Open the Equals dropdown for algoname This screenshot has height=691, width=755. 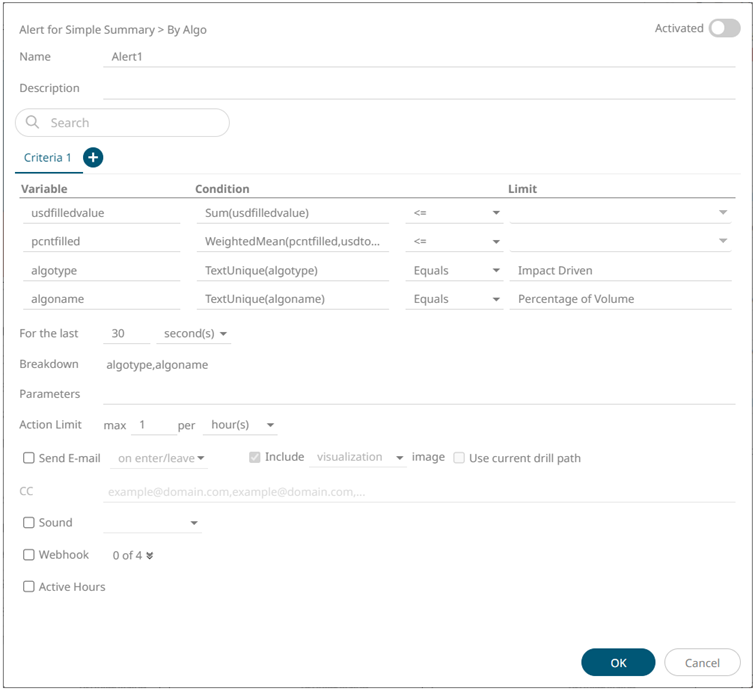[456, 299]
